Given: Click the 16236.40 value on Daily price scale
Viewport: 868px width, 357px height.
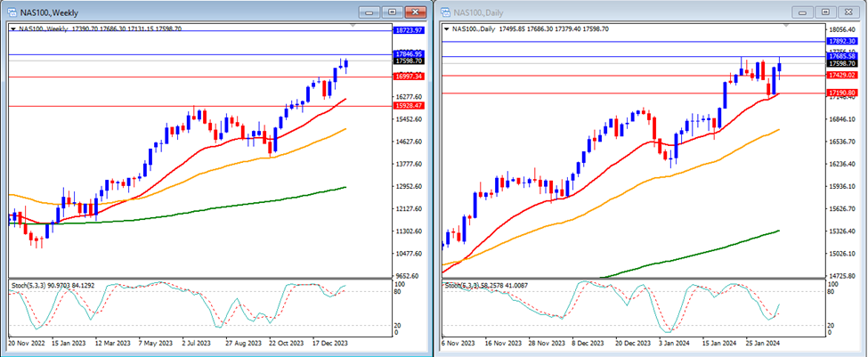Looking at the screenshot, I should (x=841, y=165).
